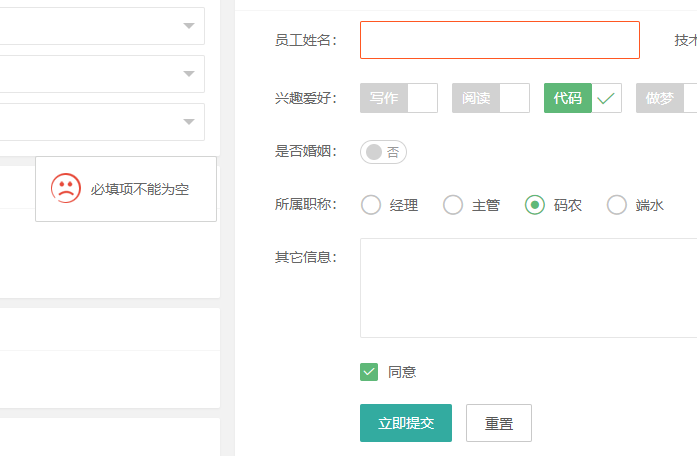Image resolution: width=697 pixels, height=456 pixels.
Task: Tick the 做梦 hobby checkbox
Action: click(666, 98)
